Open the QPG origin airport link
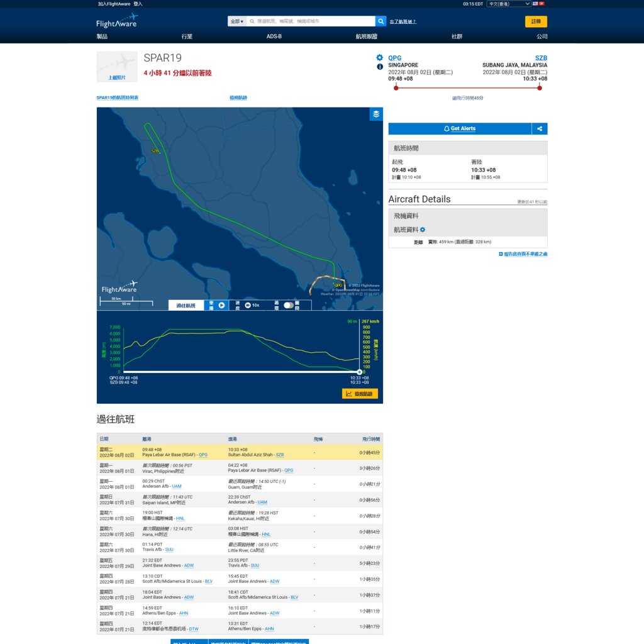644x644 pixels. point(395,58)
